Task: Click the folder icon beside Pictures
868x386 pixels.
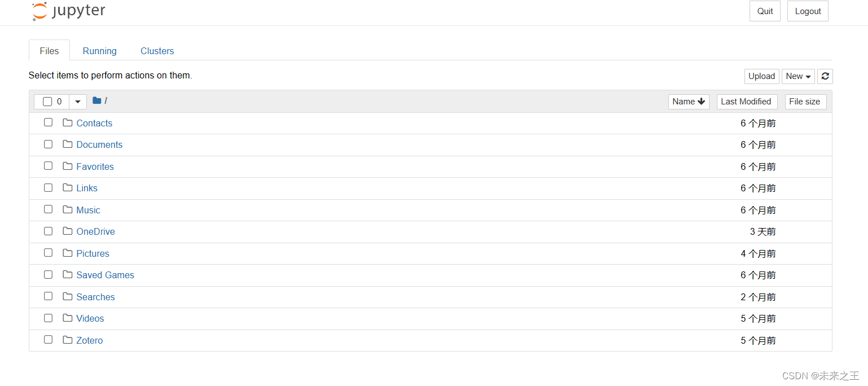Action: point(67,252)
